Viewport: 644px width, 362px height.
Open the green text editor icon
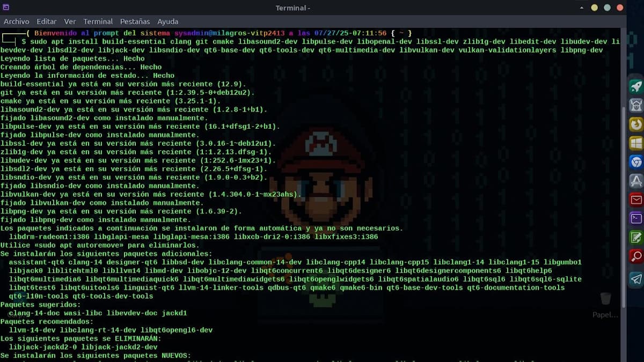tap(636, 238)
